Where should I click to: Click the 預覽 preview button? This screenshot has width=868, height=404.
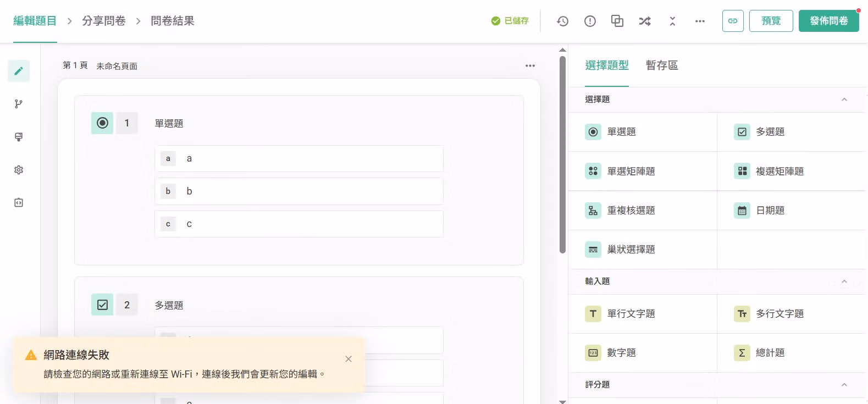coord(771,21)
